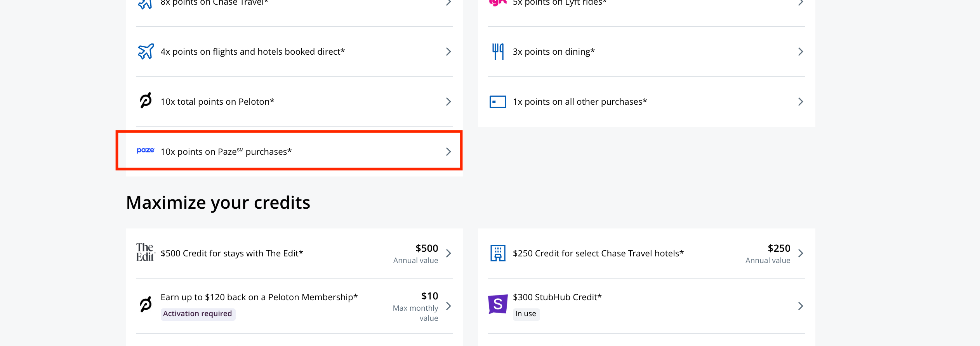Click the Paze logo icon

tap(146, 150)
